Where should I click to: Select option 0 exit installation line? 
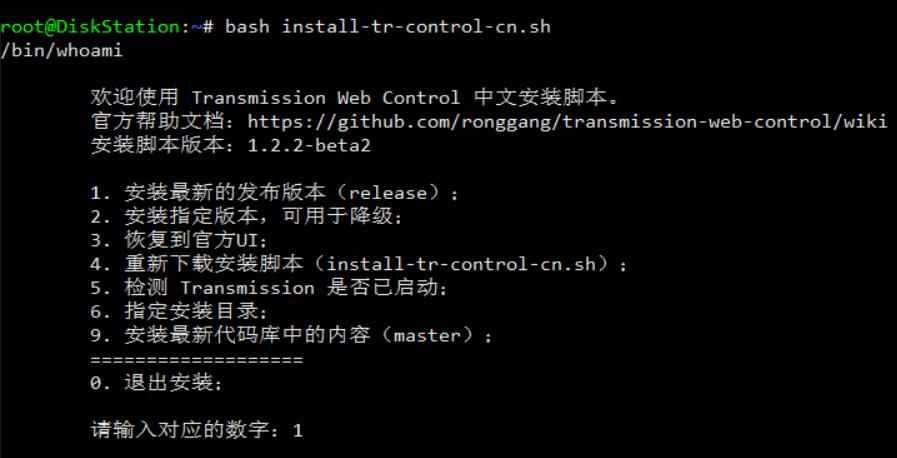pos(156,383)
